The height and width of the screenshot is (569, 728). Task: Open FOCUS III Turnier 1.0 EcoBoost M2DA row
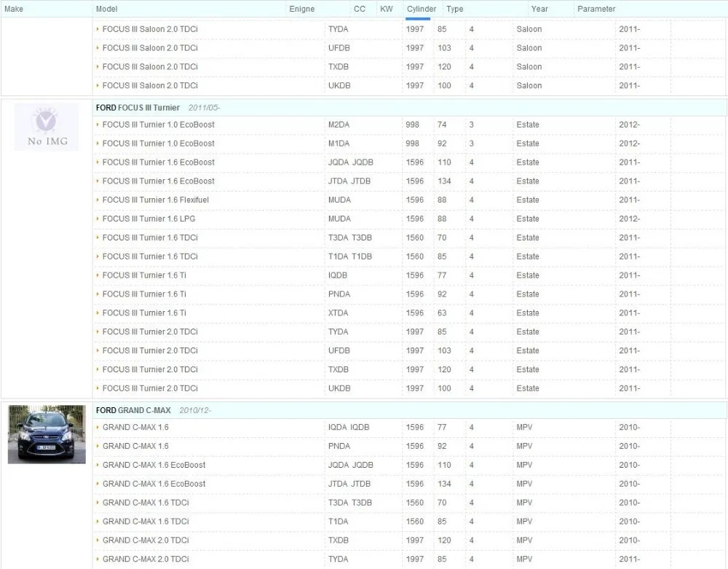pyautogui.click(x=409, y=125)
